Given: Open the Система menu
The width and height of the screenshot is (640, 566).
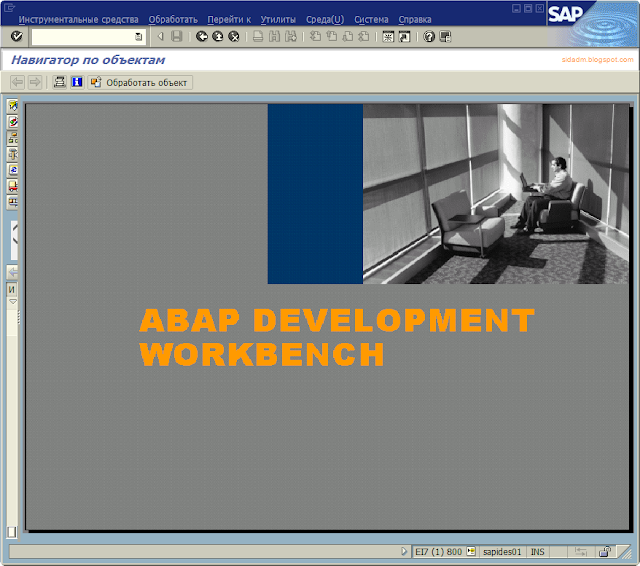Looking at the screenshot, I should (371, 19).
